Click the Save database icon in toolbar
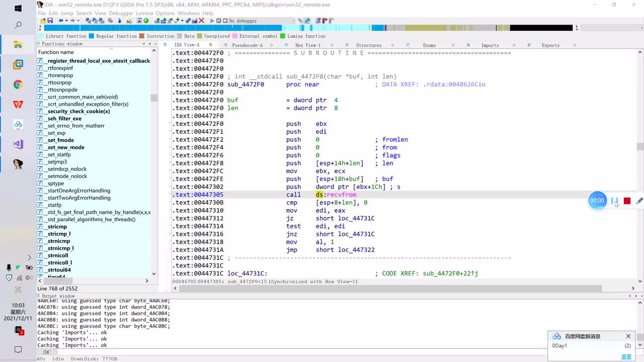Screen dimensions: 644x362 (50, 21)
